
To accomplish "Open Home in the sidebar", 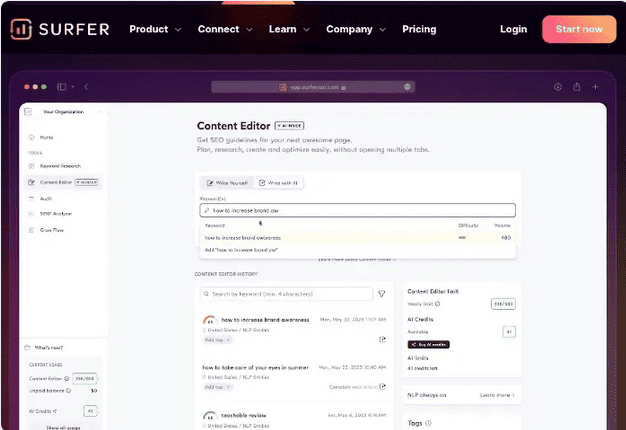I will [46, 137].
